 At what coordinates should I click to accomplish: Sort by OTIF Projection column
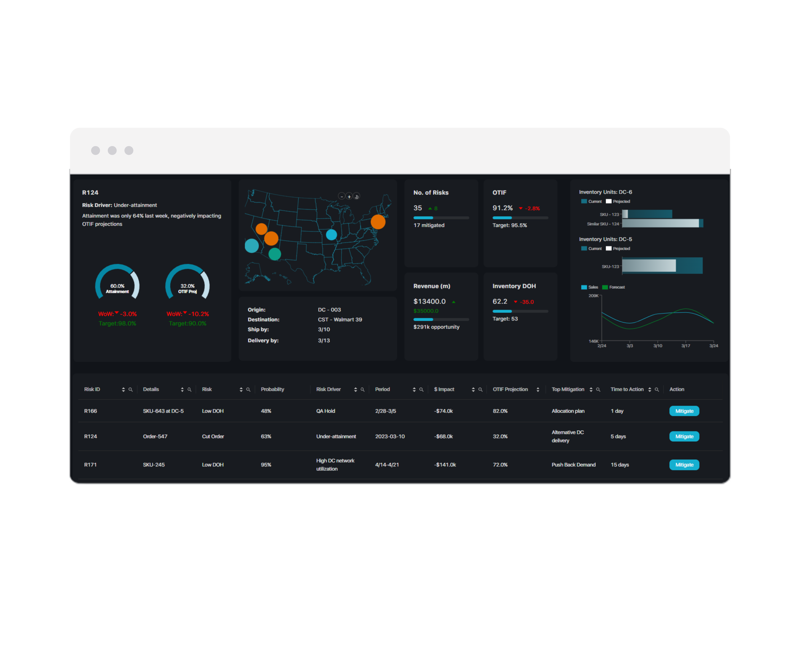[x=538, y=389]
